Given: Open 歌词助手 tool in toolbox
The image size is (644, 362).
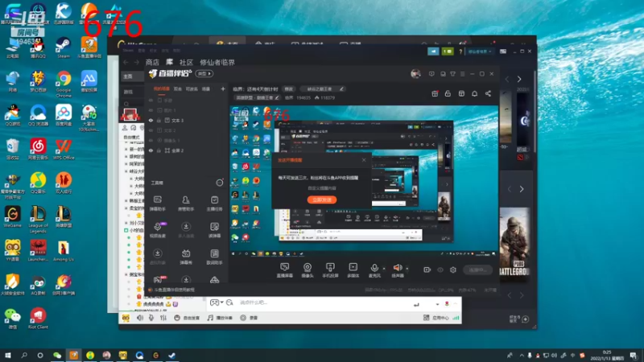Looking at the screenshot, I should 214,257.
